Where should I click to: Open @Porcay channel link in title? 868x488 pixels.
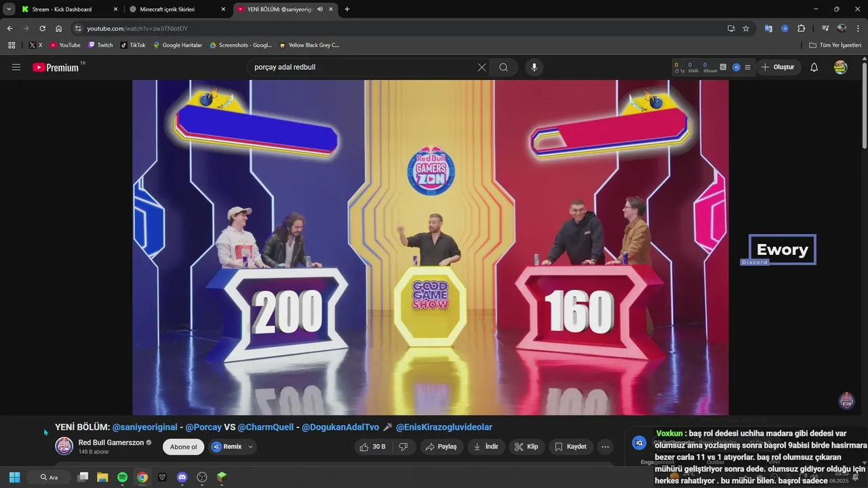[x=203, y=427]
